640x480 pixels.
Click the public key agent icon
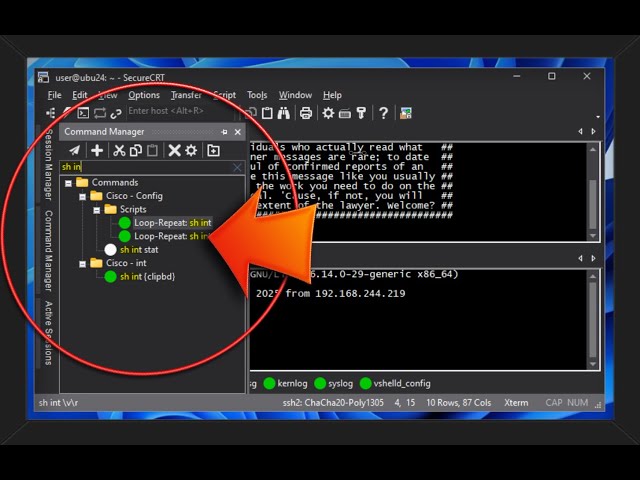coord(361,113)
